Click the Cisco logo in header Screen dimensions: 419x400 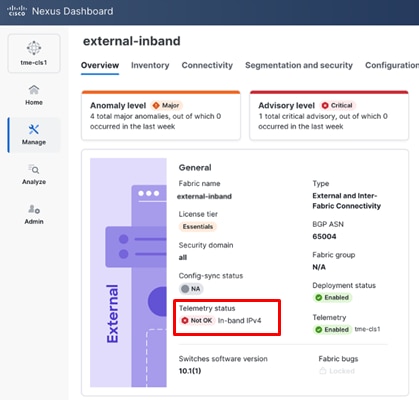pos(17,11)
